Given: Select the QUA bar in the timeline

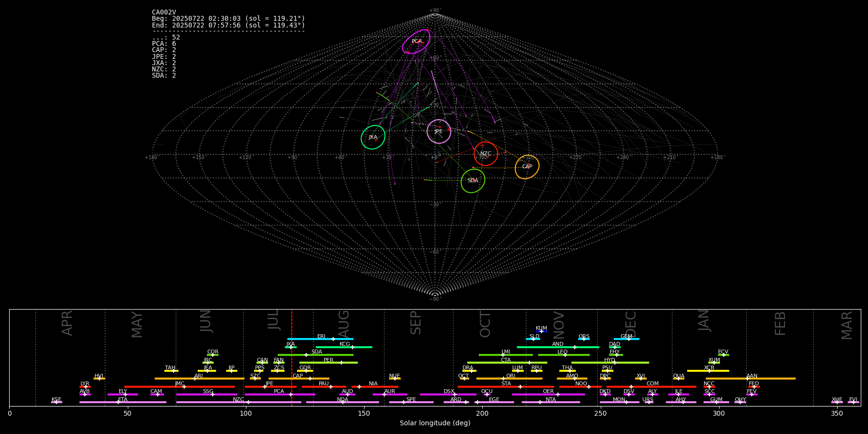Looking at the screenshot, I should coord(678,379).
